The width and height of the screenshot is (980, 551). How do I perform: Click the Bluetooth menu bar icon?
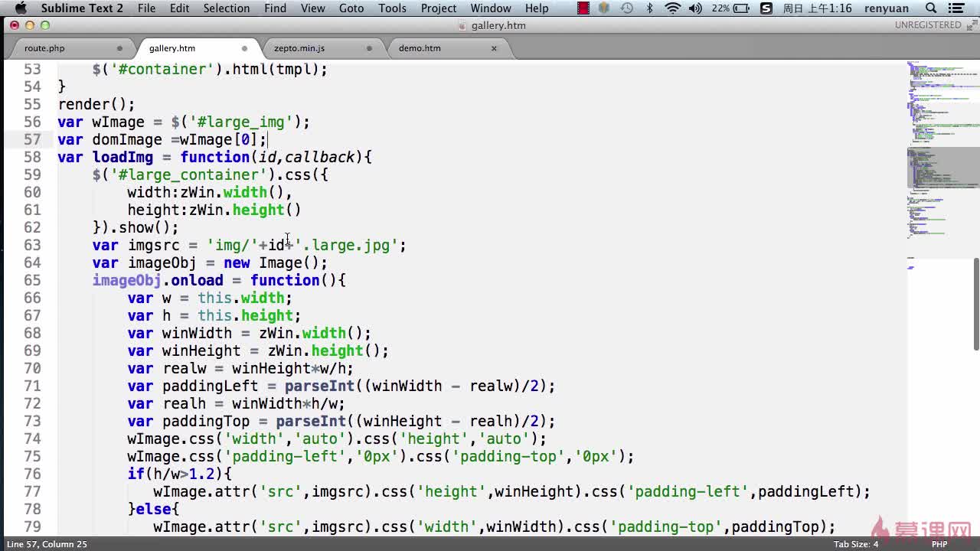click(650, 8)
